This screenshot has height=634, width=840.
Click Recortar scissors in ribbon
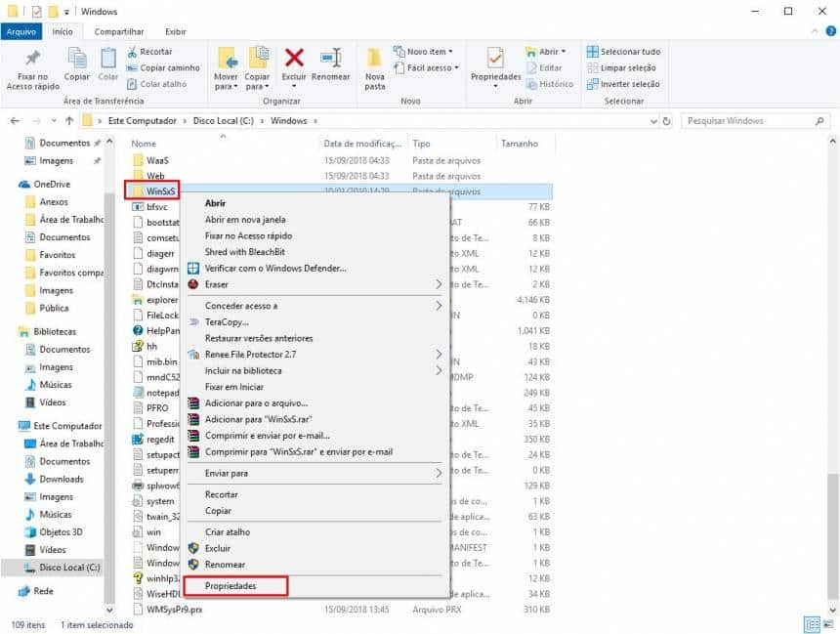pyautogui.click(x=149, y=52)
